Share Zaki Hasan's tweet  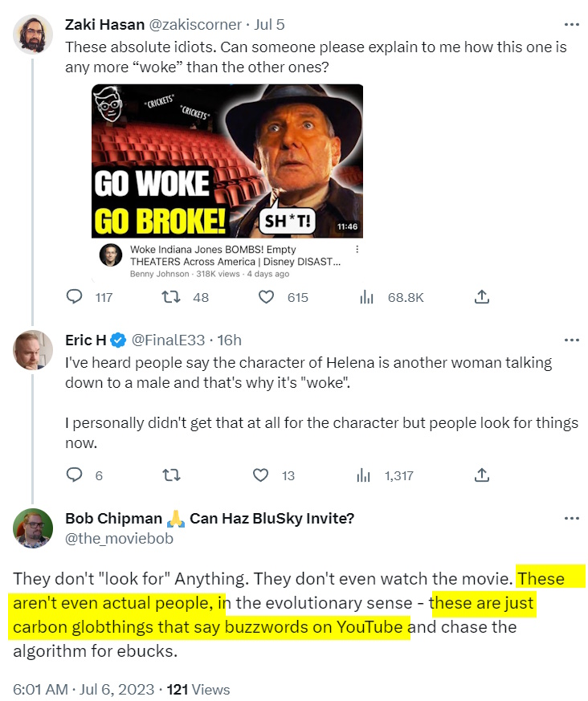[x=481, y=297]
